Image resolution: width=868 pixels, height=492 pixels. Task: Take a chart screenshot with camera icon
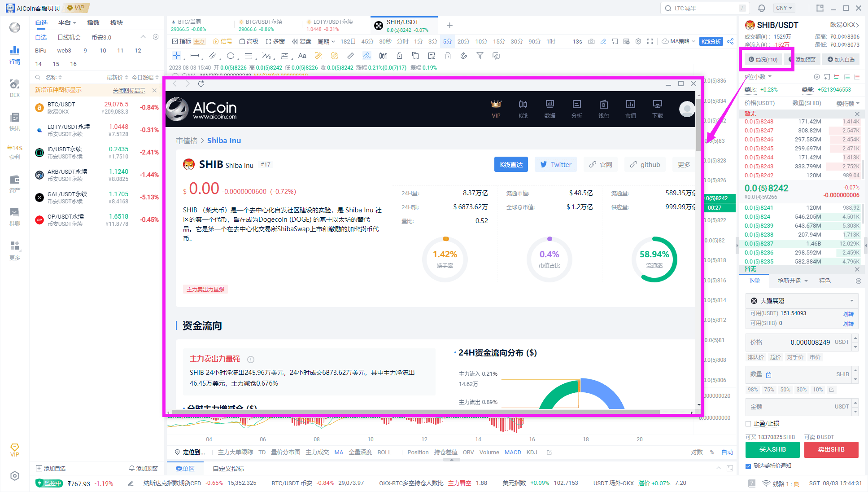click(592, 41)
